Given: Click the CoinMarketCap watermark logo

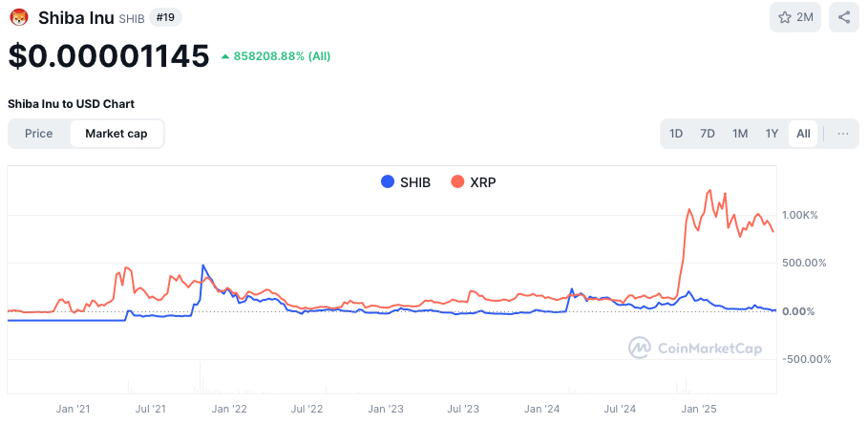Looking at the screenshot, I should (x=695, y=349).
